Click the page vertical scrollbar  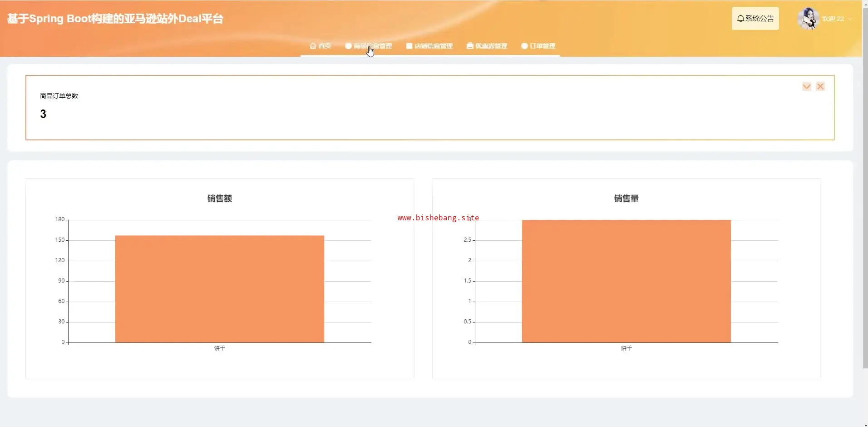(865, 189)
